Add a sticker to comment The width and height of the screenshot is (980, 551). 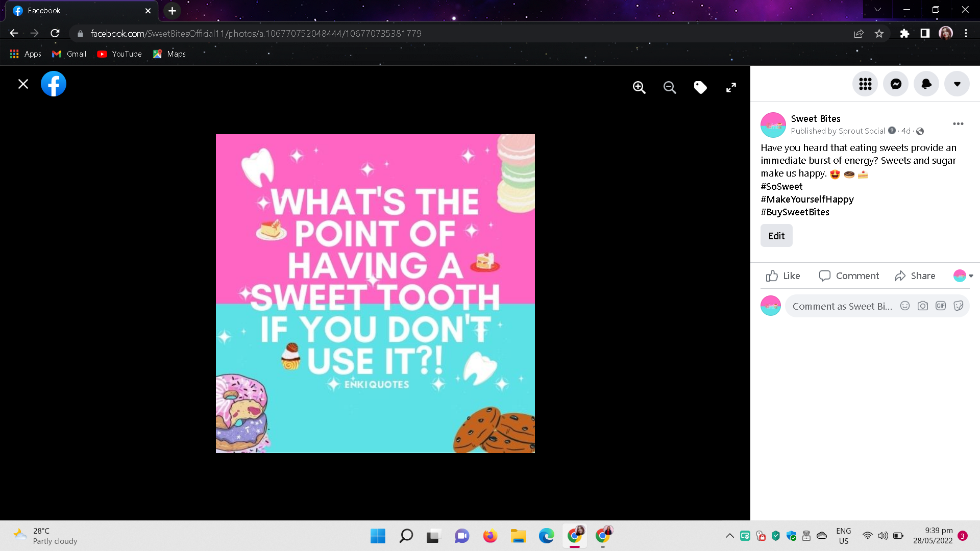coord(959,306)
